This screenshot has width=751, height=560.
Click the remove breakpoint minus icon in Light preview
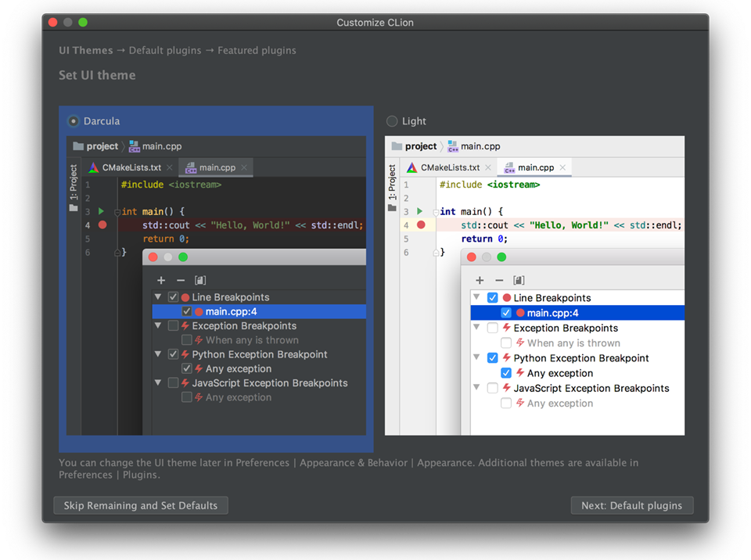(x=499, y=280)
